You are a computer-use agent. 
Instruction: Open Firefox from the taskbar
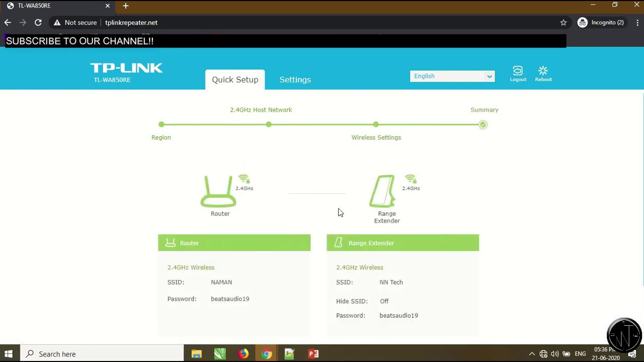243,354
